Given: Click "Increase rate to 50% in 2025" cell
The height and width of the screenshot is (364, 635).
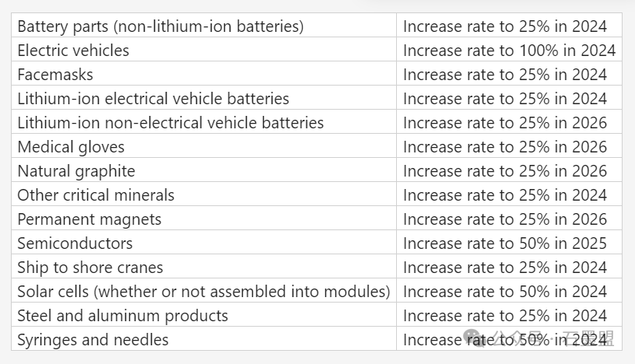Looking at the screenshot, I should (x=504, y=243).
